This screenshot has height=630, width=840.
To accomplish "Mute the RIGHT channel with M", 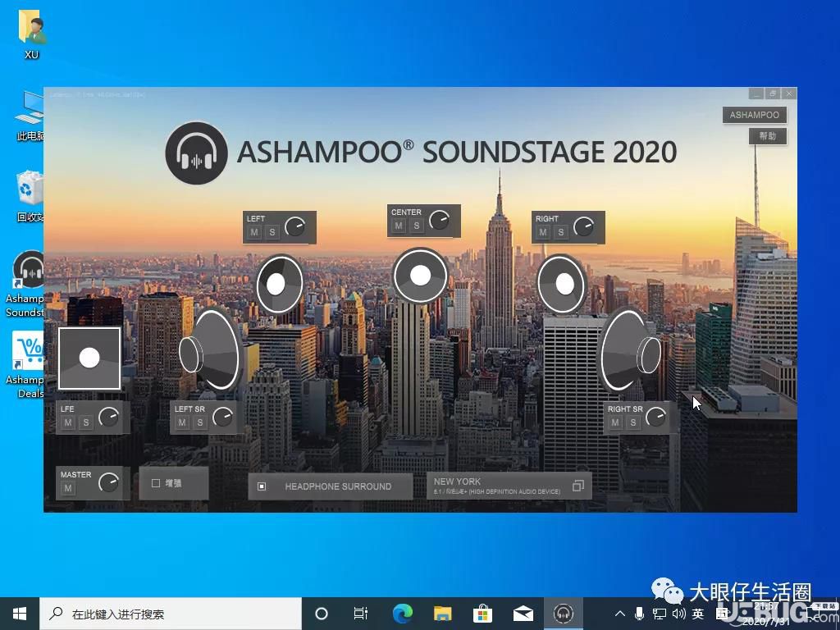I will click(x=543, y=232).
